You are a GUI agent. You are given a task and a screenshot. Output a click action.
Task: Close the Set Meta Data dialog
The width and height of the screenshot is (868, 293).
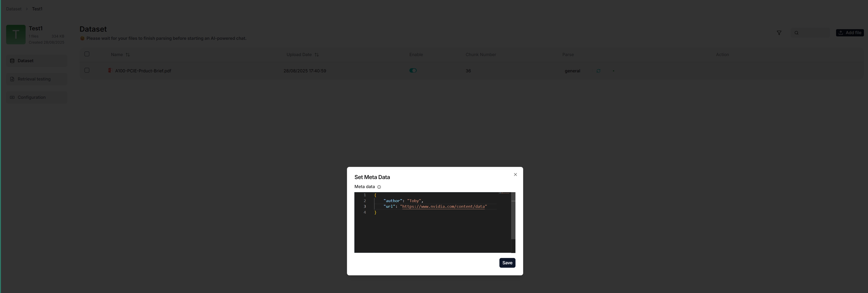click(x=515, y=174)
